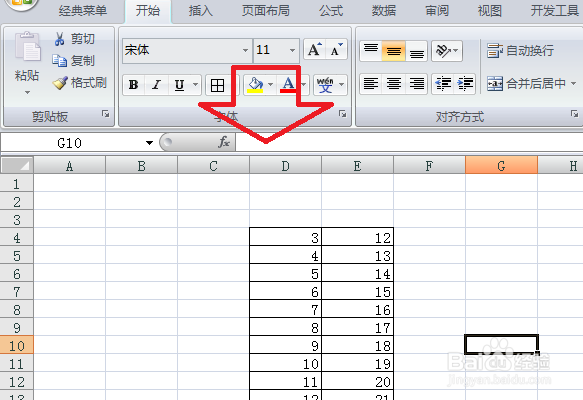
Task: Toggle middle vertical alignment
Action: pyautogui.click(x=393, y=51)
